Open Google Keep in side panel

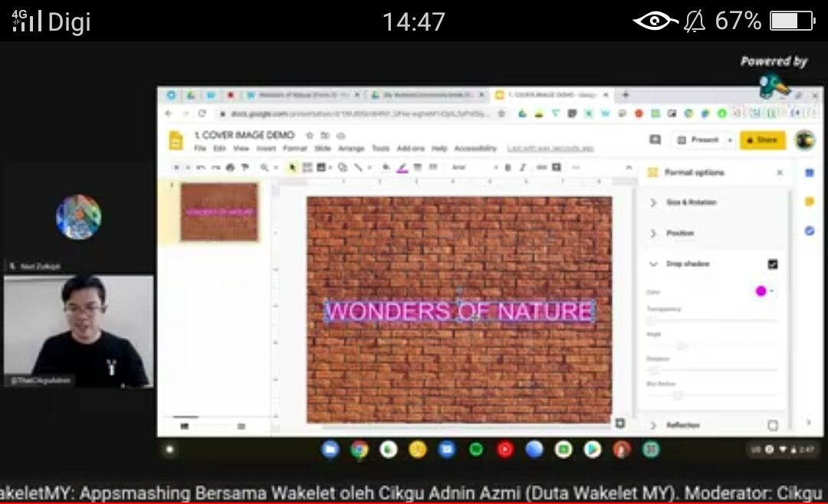click(810, 201)
